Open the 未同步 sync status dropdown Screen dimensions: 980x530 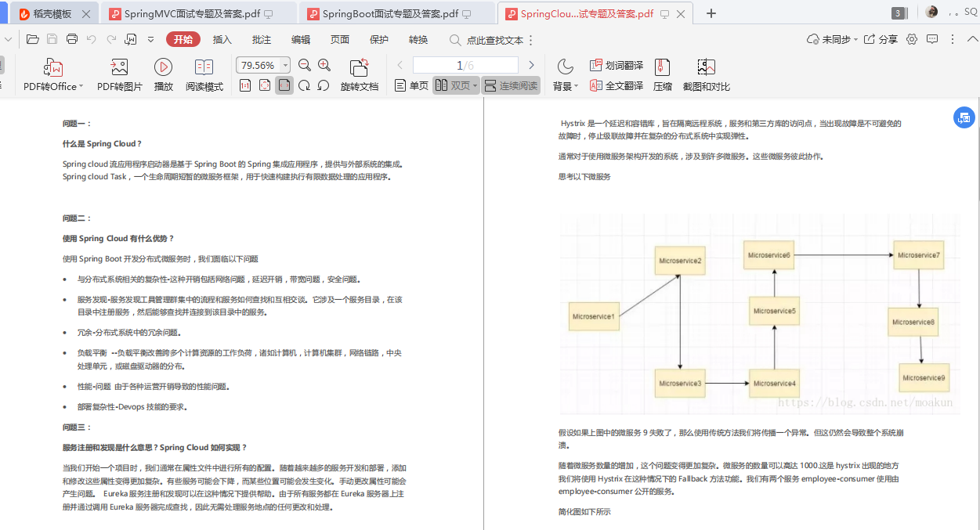832,39
